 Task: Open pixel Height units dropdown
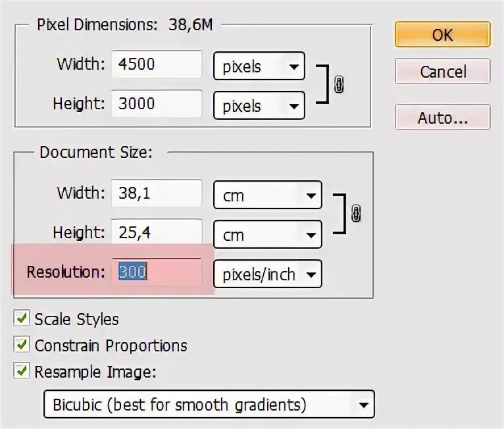pos(259,105)
